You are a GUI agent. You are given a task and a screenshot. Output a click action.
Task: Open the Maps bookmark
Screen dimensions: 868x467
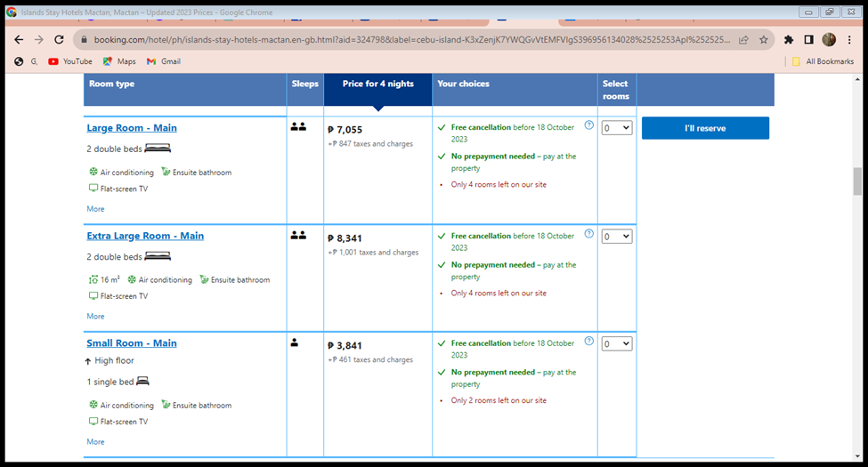click(119, 61)
